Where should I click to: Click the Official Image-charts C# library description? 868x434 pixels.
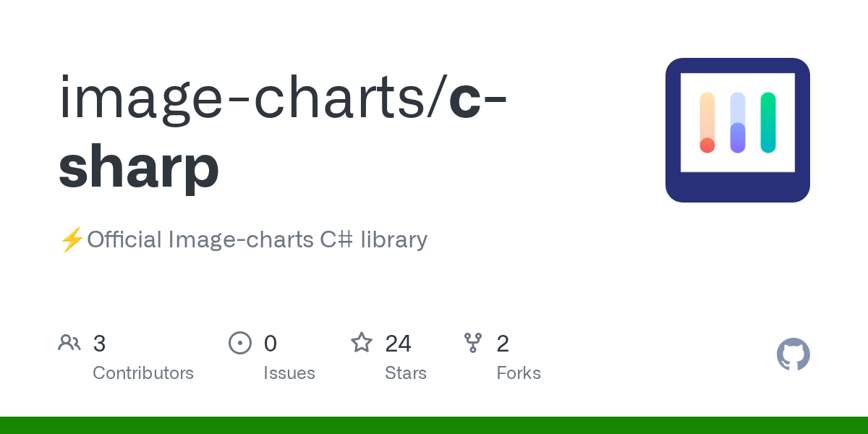tap(257, 239)
